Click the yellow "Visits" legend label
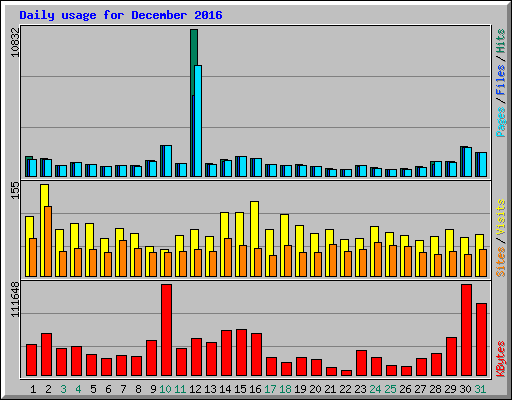The width and height of the screenshot is (512, 400). click(501, 218)
